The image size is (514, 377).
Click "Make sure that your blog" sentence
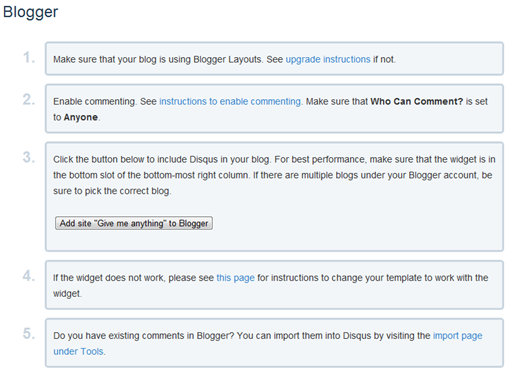[x=105, y=59]
